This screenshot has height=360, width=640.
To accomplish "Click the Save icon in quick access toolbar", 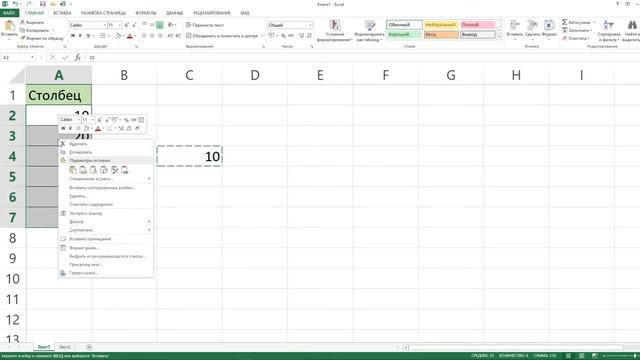I will (x=42, y=4).
